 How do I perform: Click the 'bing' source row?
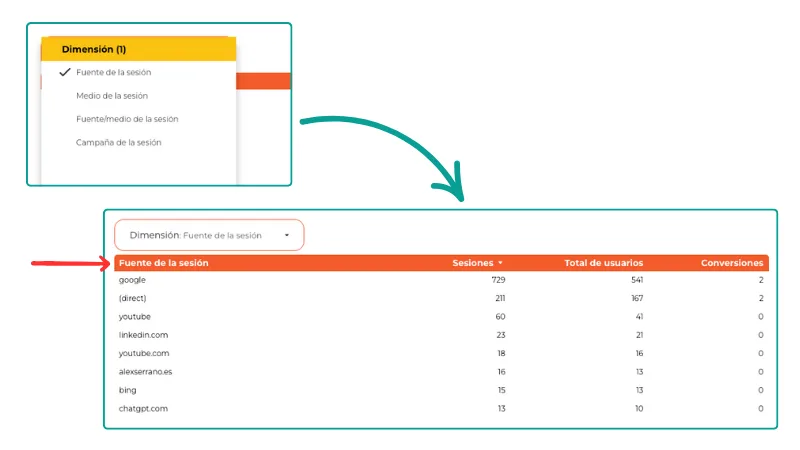coord(128,390)
